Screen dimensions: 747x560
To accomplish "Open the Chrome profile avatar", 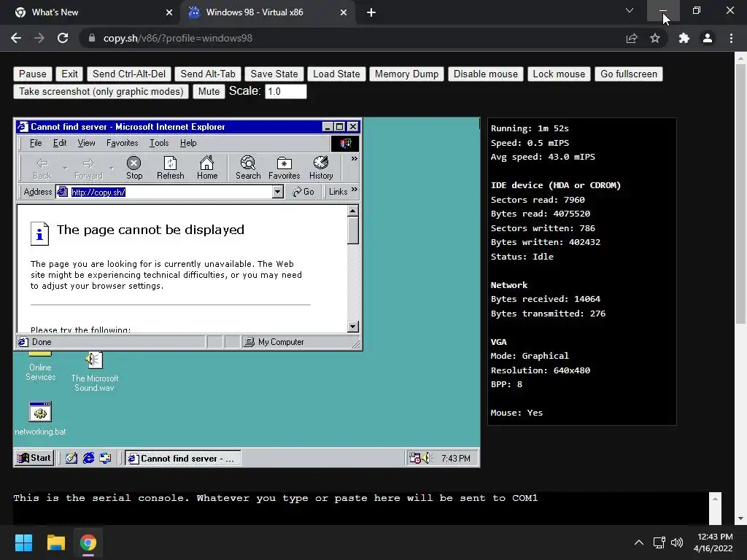I will pyautogui.click(x=708, y=38).
